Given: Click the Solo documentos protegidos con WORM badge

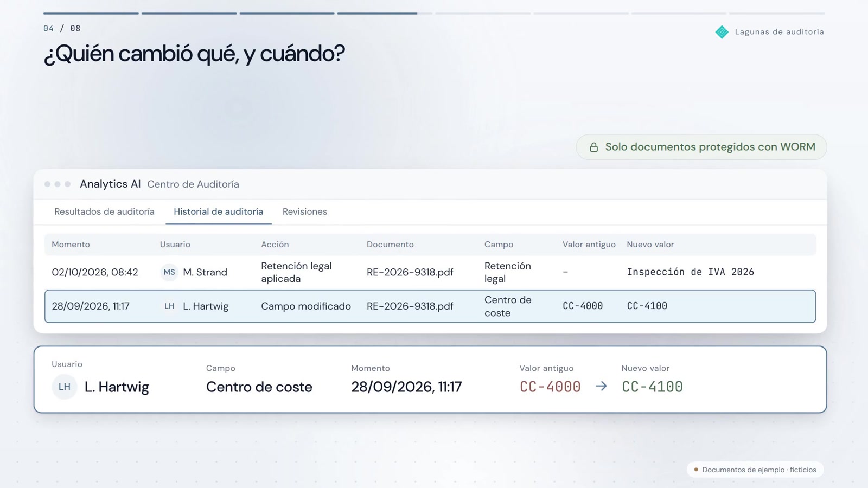Looking at the screenshot, I should pos(701,147).
